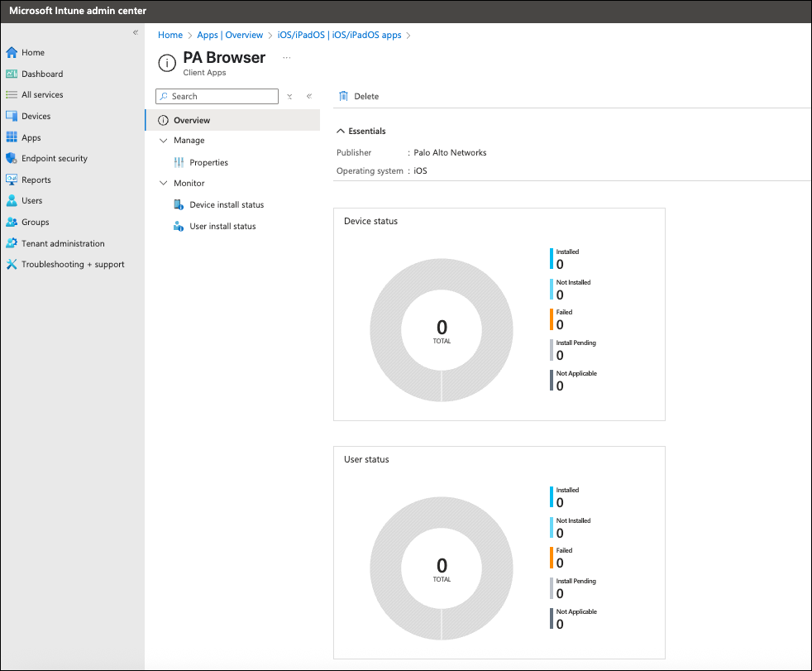Select the Overview menu item
The width and height of the screenshot is (812, 671).
coord(191,120)
